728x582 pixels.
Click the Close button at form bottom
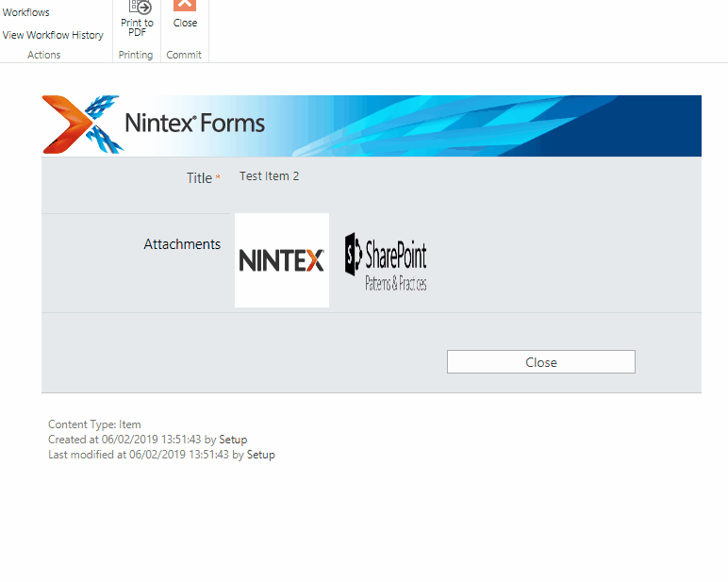click(x=541, y=362)
